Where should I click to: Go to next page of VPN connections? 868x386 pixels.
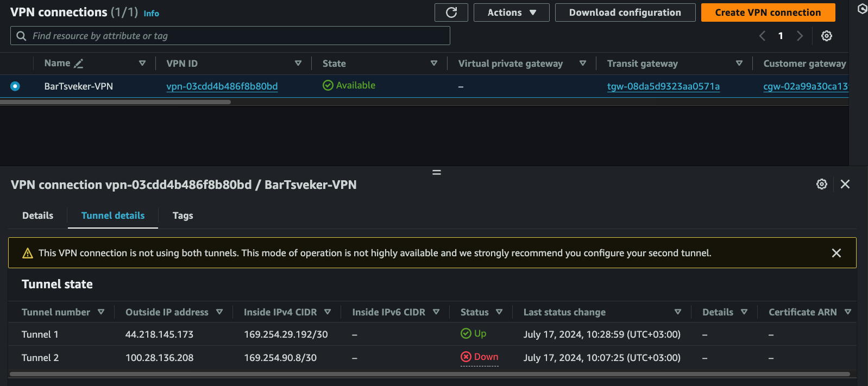click(800, 36)
